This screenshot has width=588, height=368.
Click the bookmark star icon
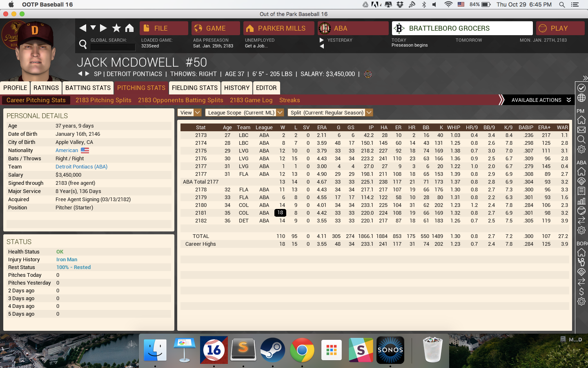(116, 28)
